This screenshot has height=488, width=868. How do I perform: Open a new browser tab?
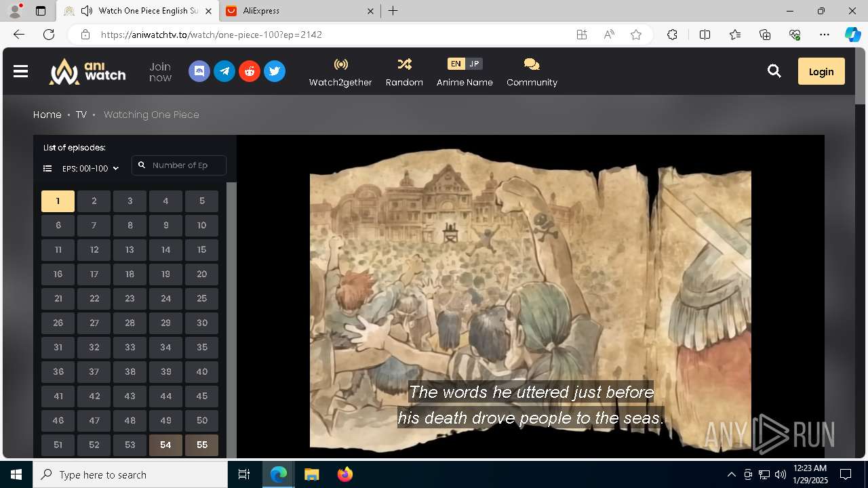393,11
